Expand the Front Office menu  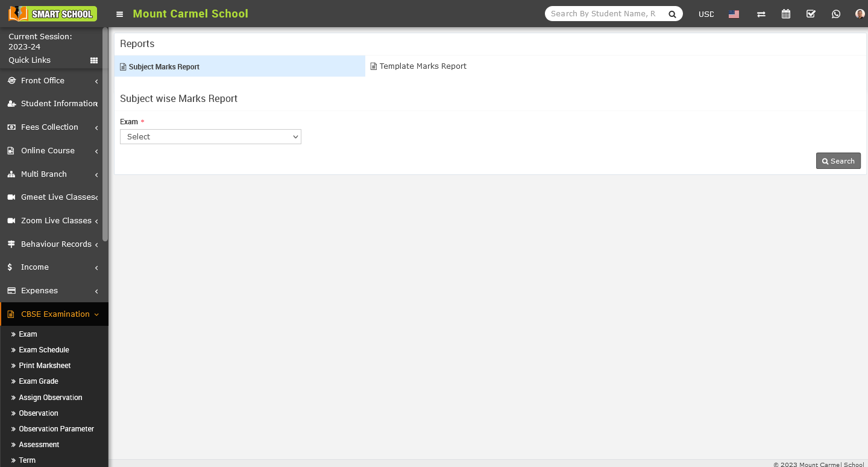tap(53, 81)
